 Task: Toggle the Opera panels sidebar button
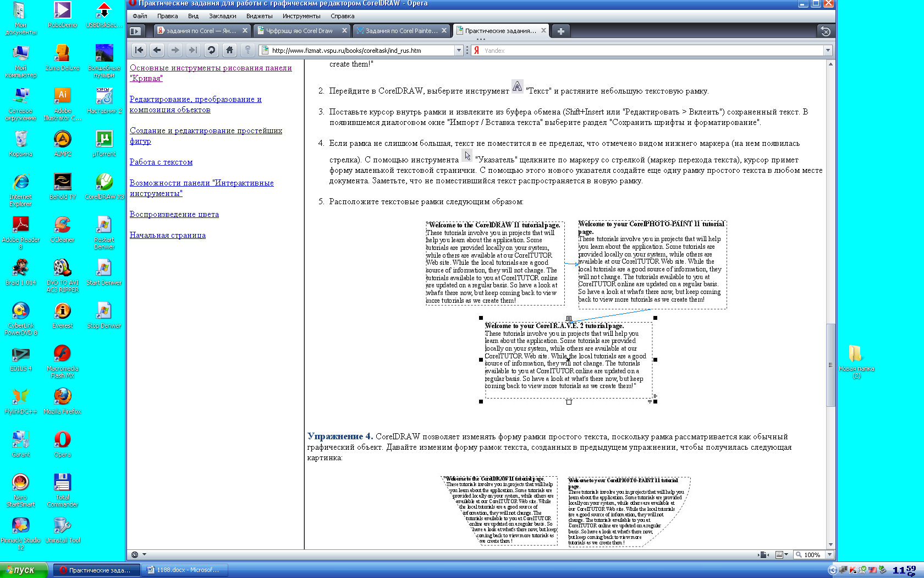coord(135,31)
